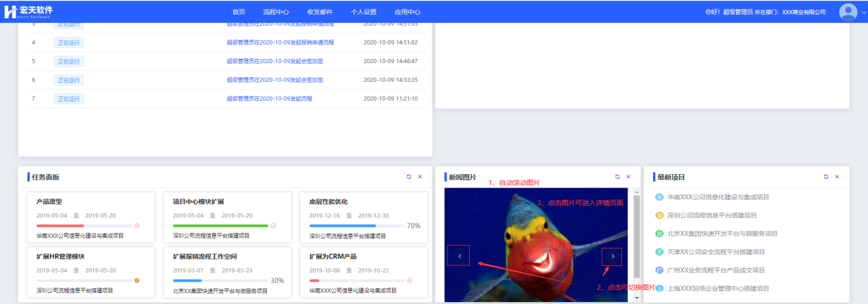Open 超级管理员在2020-10-09发起流程 link in row 7
Screen dimensions: 868x304
(269, 99)
